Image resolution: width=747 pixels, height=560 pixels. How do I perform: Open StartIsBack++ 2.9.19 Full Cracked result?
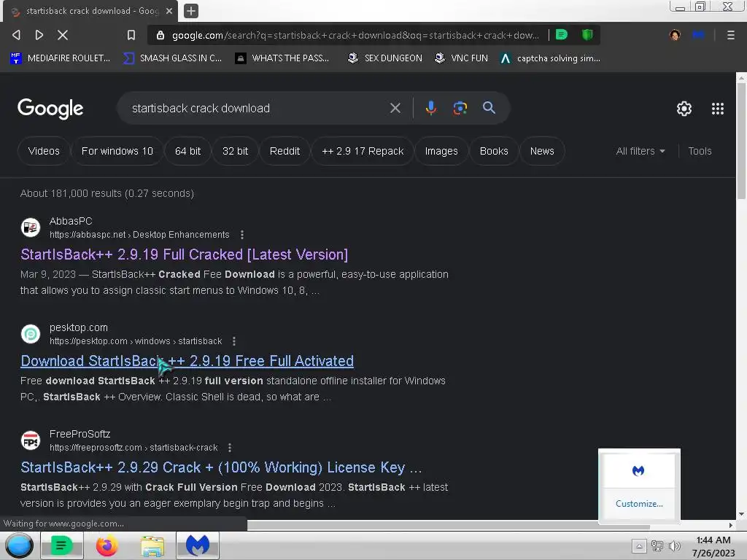tap(185, 254)
